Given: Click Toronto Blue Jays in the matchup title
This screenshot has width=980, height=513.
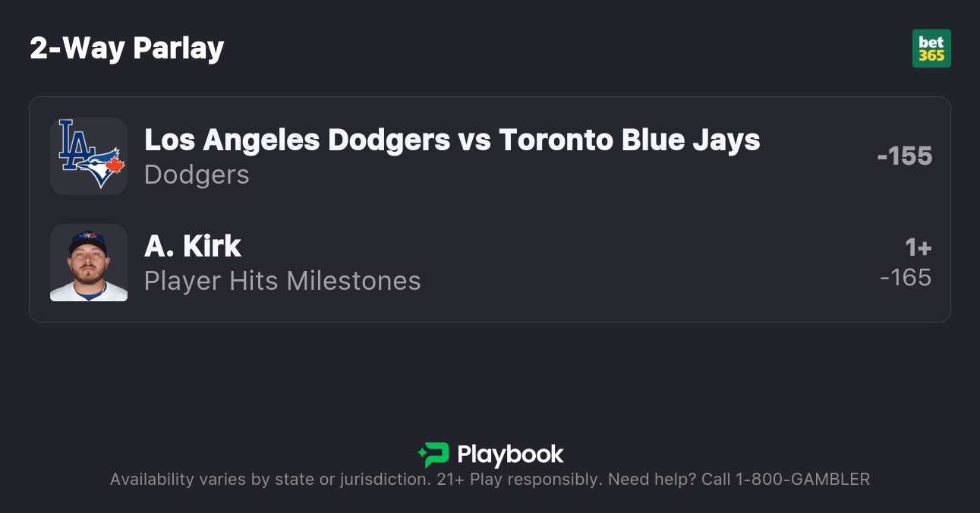Looking at the screenshot, I should point(629,140).
